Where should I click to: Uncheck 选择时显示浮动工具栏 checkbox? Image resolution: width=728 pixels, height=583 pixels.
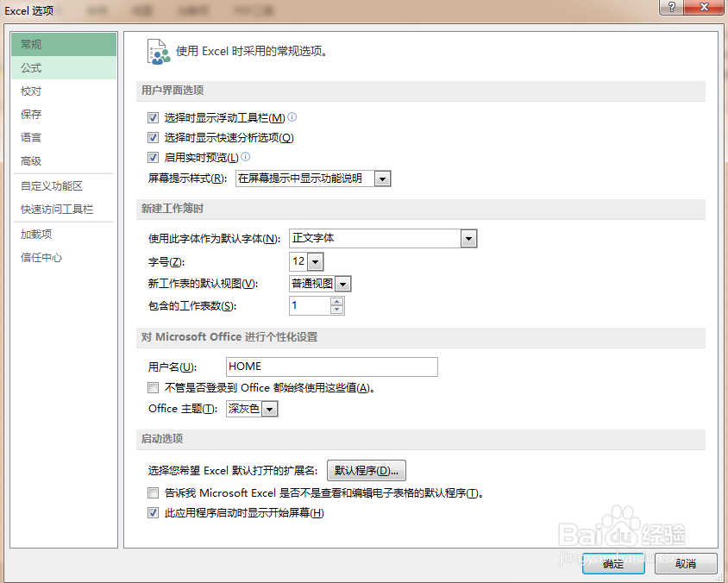point(153,118)
